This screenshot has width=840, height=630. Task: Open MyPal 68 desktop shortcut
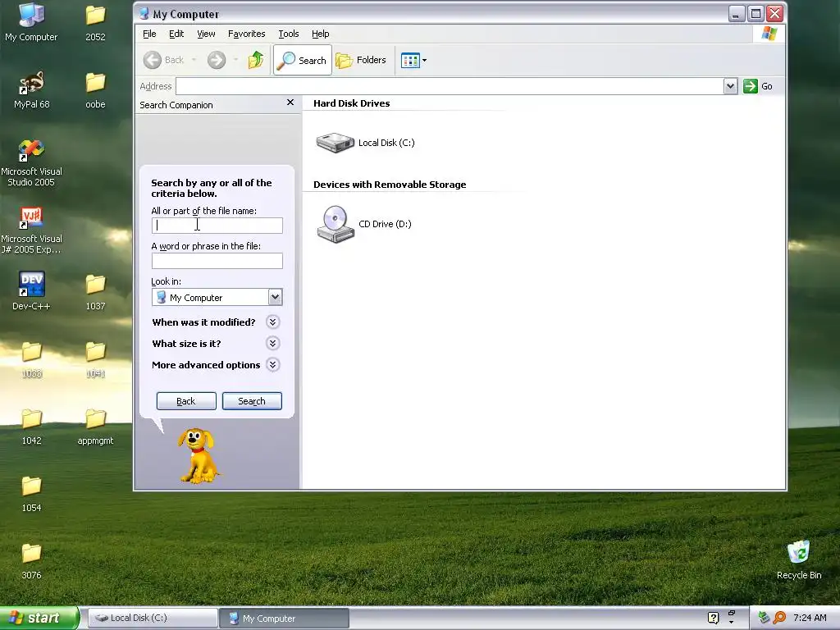(32, 90)
